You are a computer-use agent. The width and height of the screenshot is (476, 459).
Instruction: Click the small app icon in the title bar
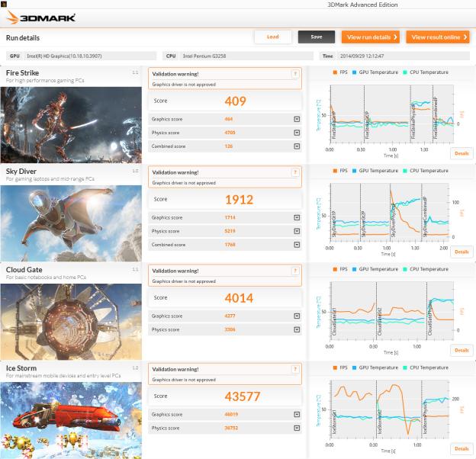tap(4, 4)
